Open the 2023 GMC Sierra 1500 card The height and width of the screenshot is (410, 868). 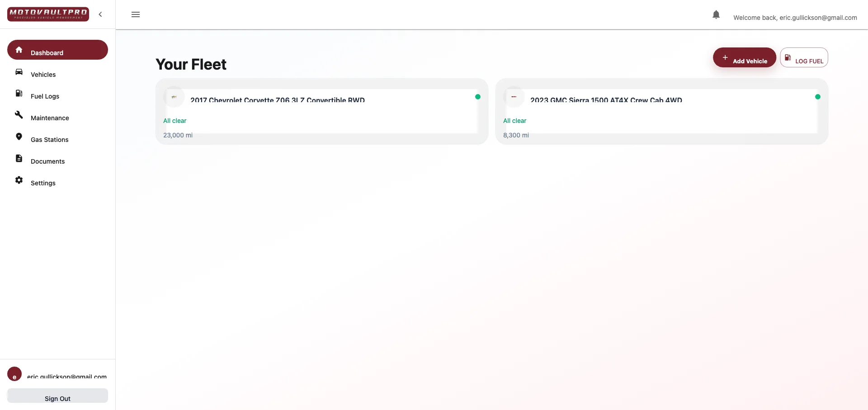click(661, 112)
